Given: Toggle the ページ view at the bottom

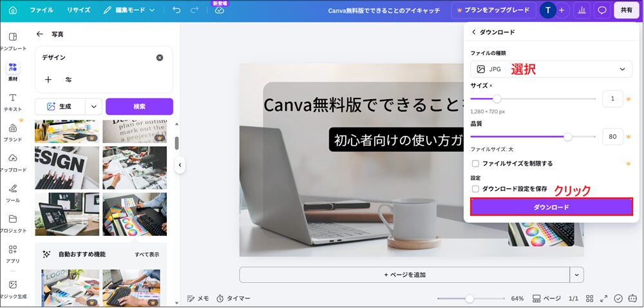Looking at the screenshot, I should pos(547,298).
